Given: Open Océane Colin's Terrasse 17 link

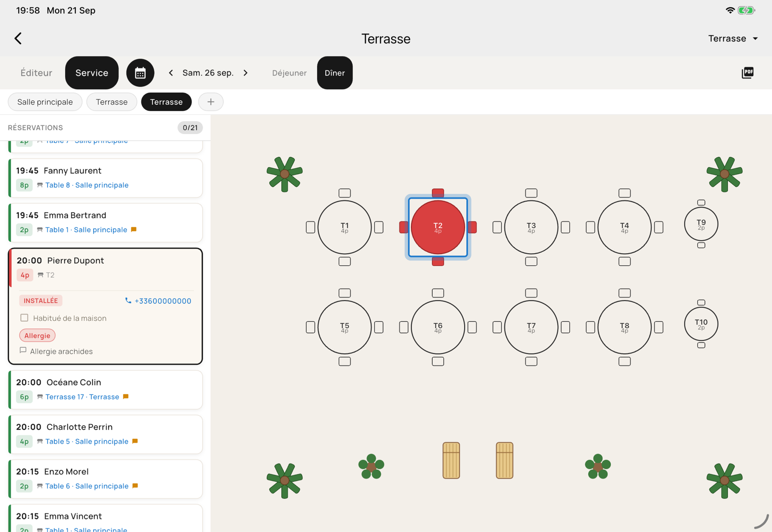Looking at the screenshot, I should tap(82, 397).
